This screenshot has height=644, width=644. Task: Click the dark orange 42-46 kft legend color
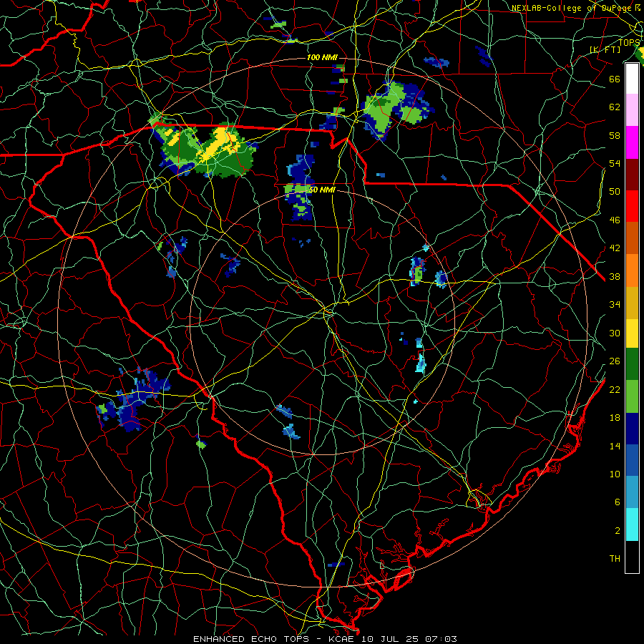pos(632,238)
